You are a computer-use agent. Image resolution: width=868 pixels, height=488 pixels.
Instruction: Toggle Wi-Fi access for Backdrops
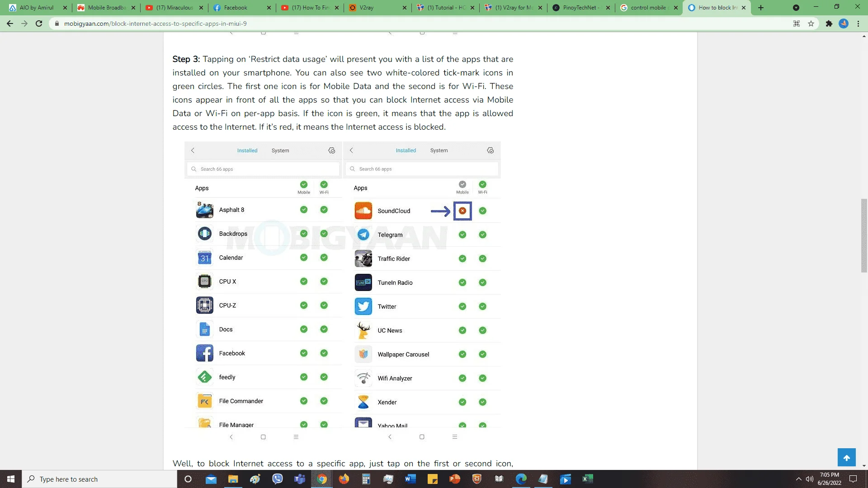tap(324, 234)
